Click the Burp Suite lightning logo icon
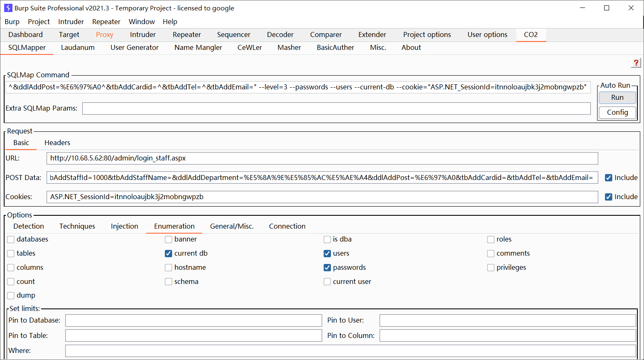 point(8,8)
